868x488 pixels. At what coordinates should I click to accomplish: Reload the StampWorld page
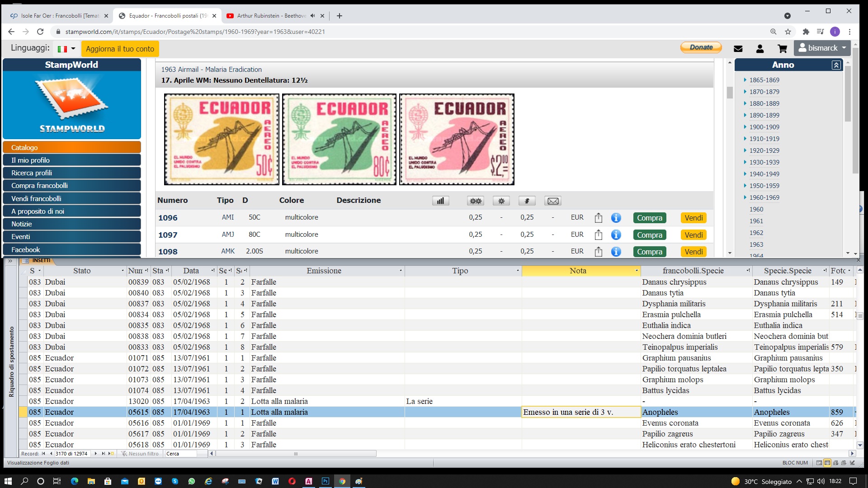click(40, 32)
